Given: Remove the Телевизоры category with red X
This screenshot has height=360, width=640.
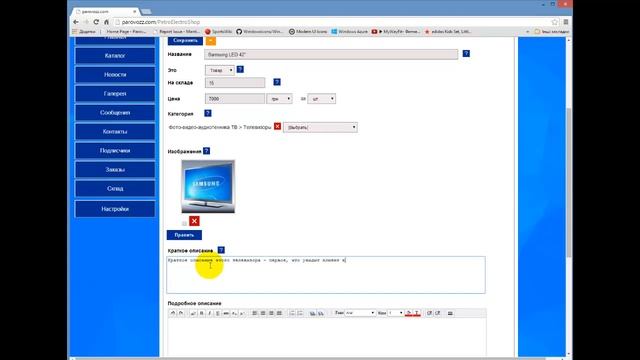Looking at the screenshot, I should (278, 127).
